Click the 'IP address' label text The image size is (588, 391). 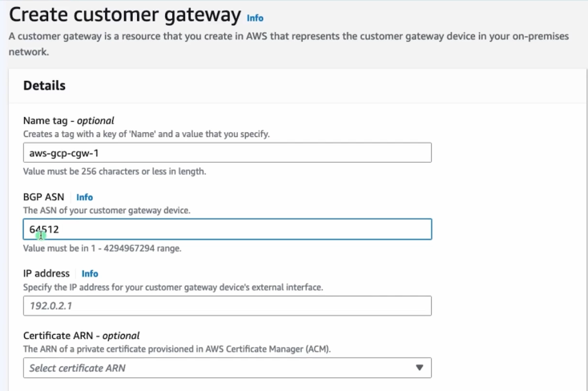(46, 273)
